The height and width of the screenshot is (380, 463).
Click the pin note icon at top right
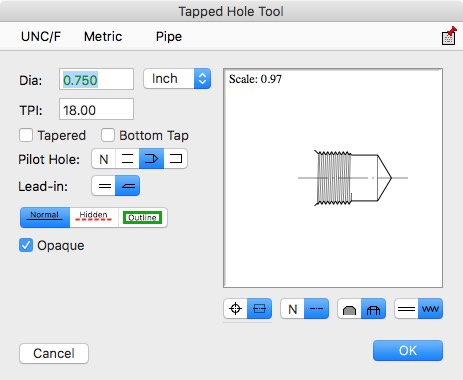click(x=449, y=36)
